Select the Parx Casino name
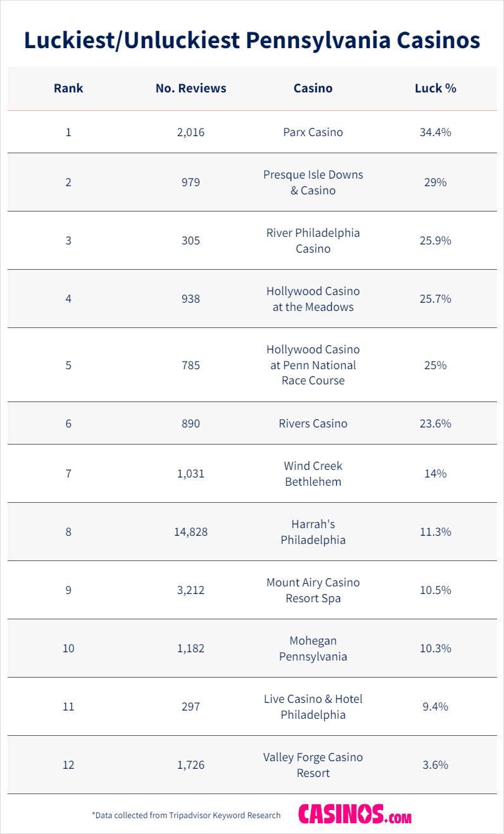This screenshot has height=834, width=504. [313, 132]
